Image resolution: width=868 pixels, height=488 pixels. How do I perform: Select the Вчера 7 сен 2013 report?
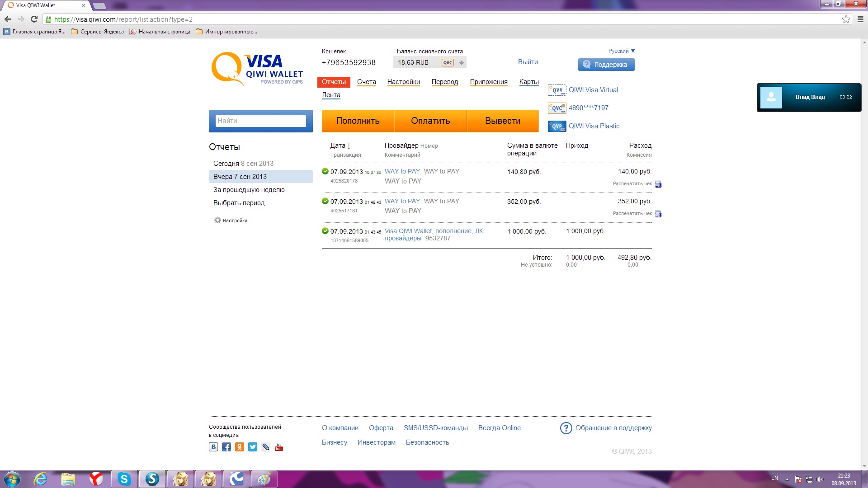coord(261,177)
